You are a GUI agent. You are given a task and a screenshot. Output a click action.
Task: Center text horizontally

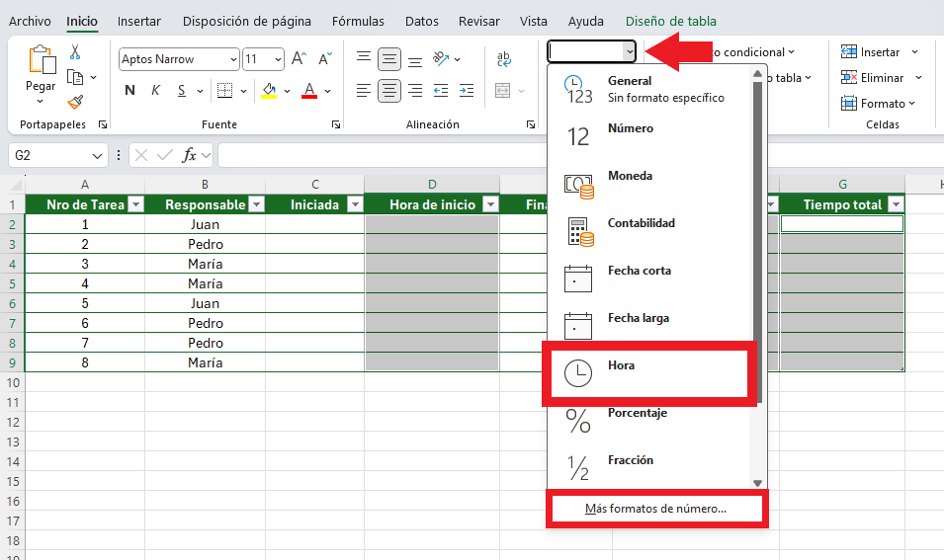[x=389, y=91]
